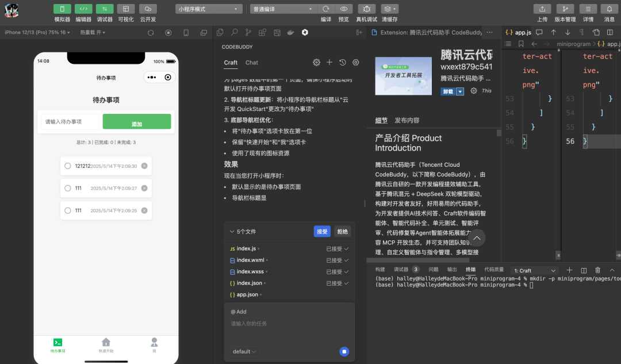Open 云开发 cloud development

click(x=148, y=9)
